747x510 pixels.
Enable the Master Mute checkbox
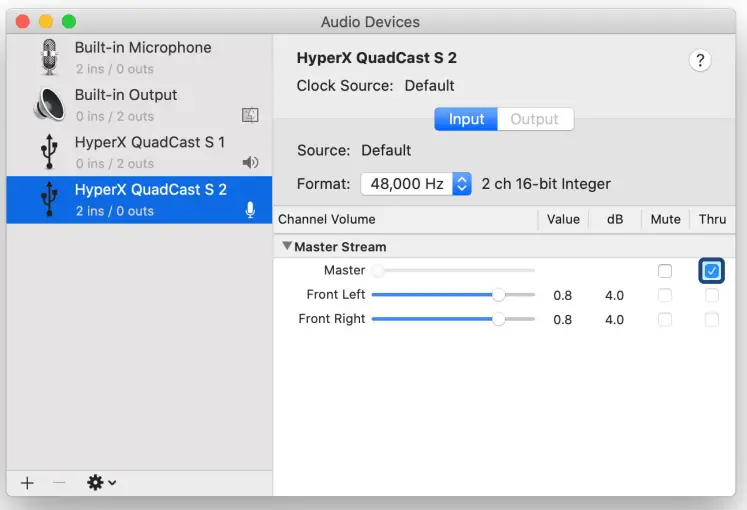click(665, 271)
